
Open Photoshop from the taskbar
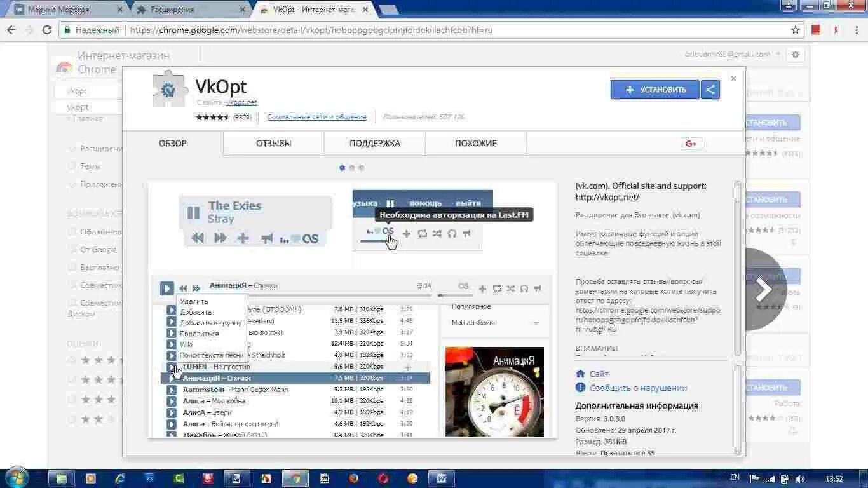pos(149,478)
